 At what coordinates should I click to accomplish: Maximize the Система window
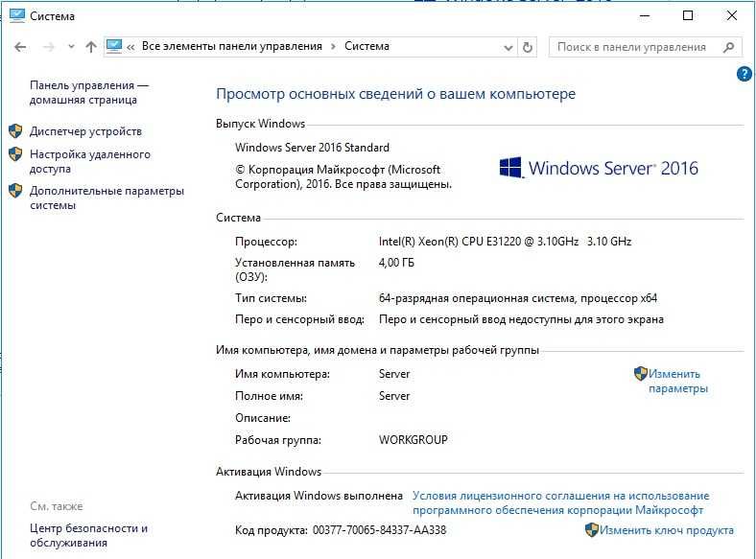[x=688, y=16]
